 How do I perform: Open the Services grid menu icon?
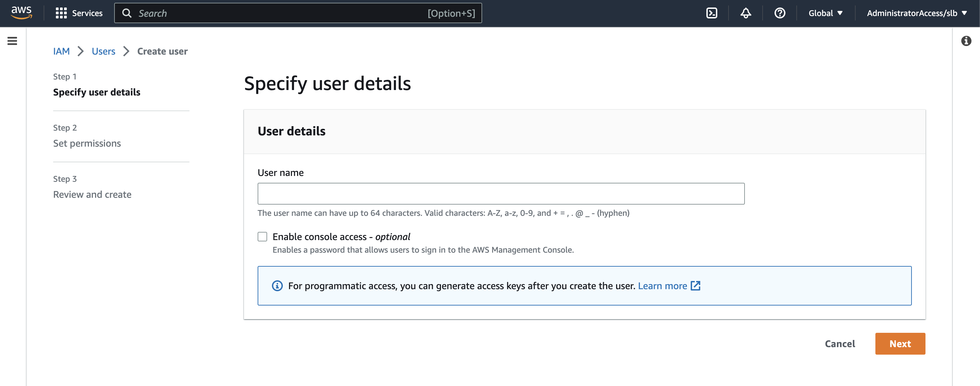pyautogui.click(x=61, y=13)
